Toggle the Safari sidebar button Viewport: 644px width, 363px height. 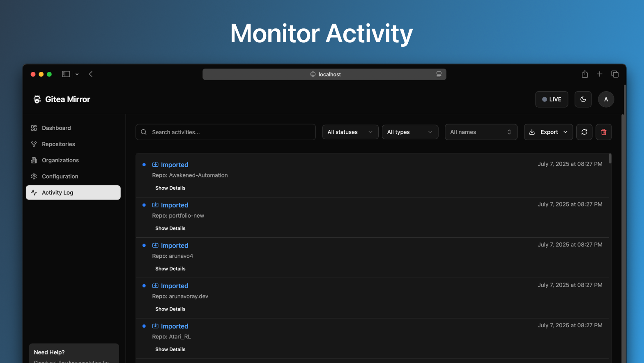(x=66, y=74)
